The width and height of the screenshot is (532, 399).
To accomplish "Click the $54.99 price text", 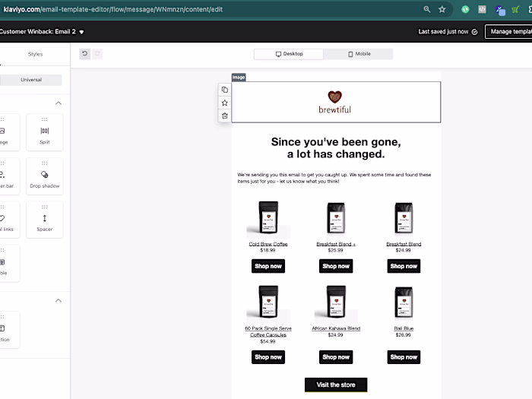I will (x=268, y=341).
